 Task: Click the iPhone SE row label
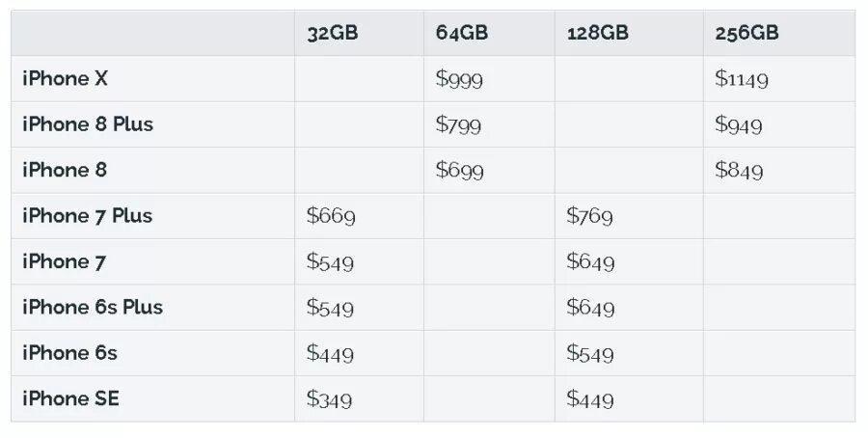click(x=70, y=398)
